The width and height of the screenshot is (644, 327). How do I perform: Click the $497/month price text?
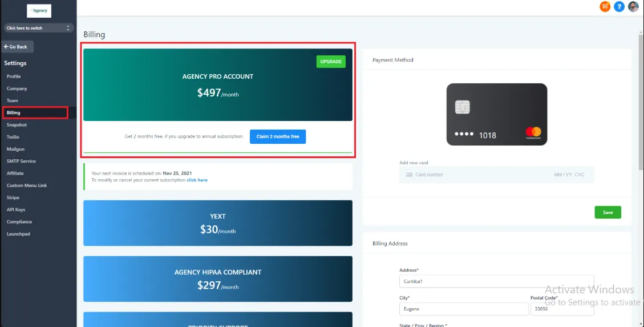tap(218, 93)
